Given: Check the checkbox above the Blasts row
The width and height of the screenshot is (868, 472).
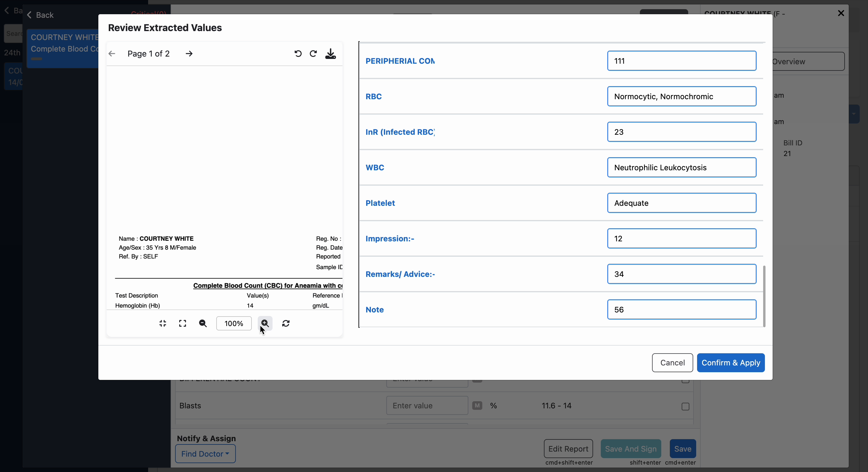Looking at the screenshot, I should pyautogui.click(x=686, y=382).
